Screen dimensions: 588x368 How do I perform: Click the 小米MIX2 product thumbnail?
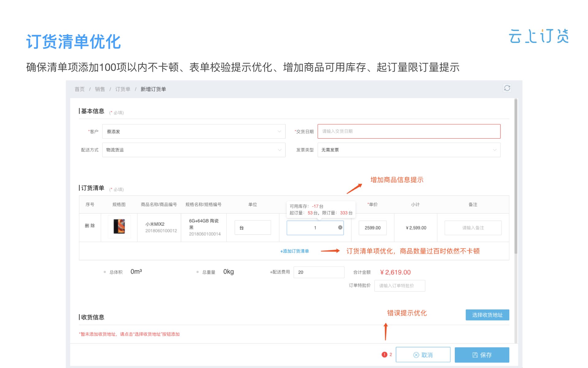pos(119,227)
